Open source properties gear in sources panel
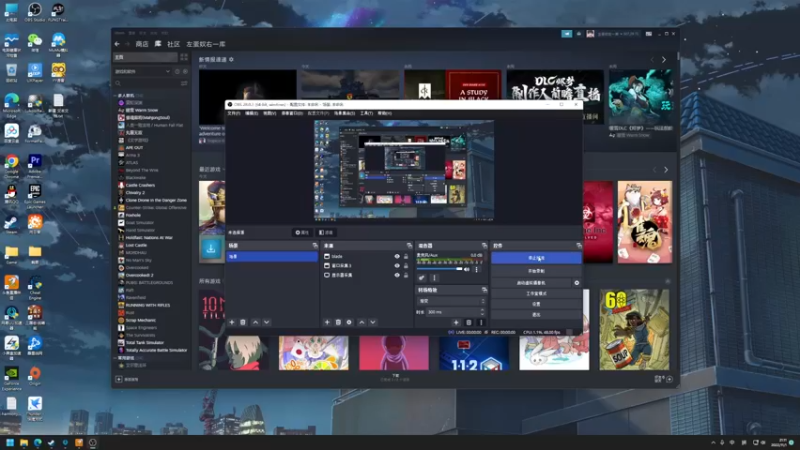Image resolution: width=800 pixels, height=450 pixels. (349, 322)
